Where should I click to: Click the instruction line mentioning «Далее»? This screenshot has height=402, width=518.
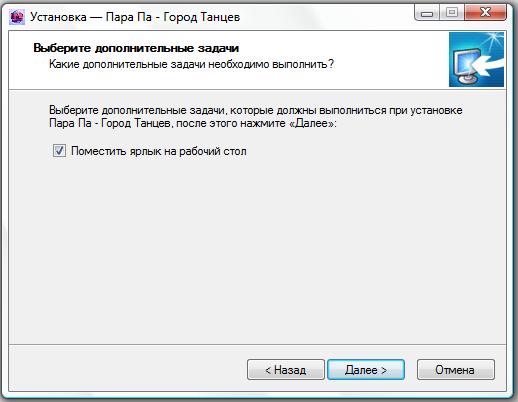click(x=193, y=124)
